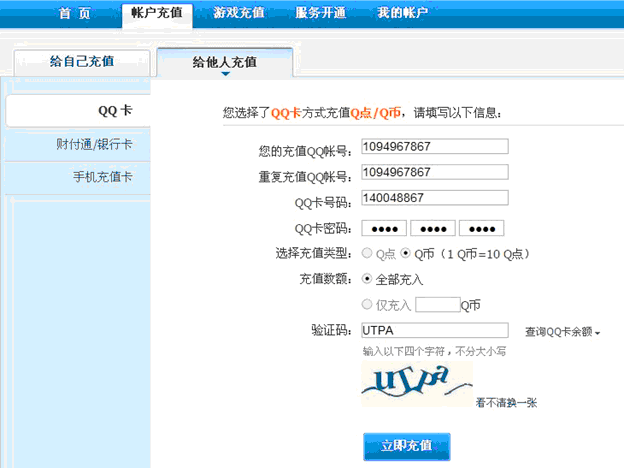Click the 重复充值QQ帐号 input field
Screen dimensions: 624x471
click(x=435, y=172)
